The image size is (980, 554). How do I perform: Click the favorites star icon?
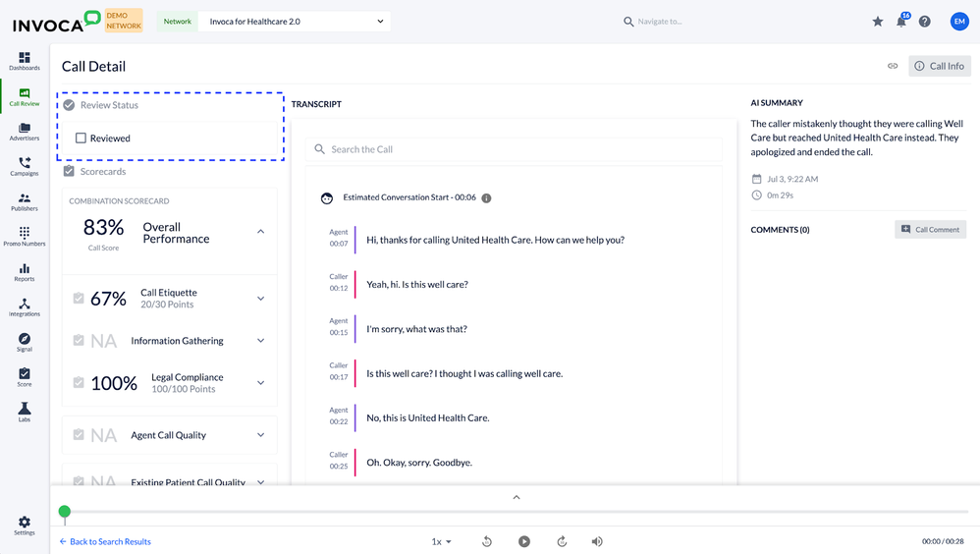878,22
